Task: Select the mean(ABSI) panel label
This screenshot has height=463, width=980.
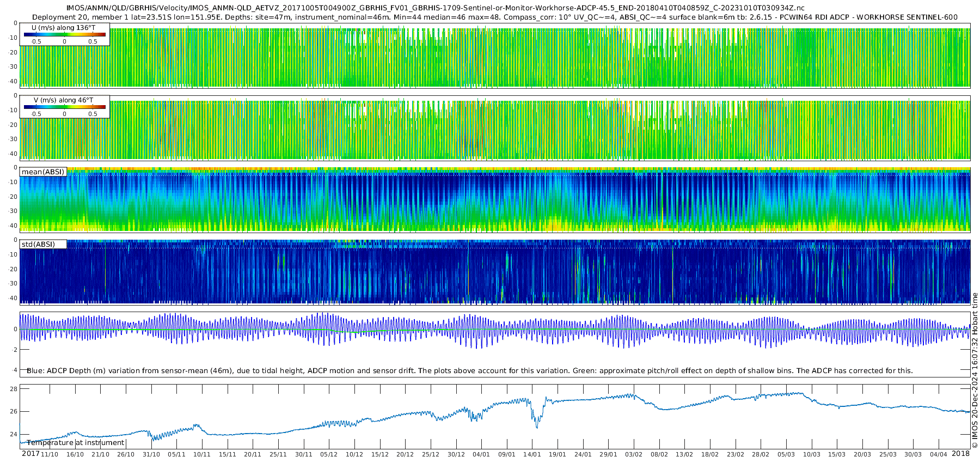Action: pyautogui.click(x=43, y=172)
